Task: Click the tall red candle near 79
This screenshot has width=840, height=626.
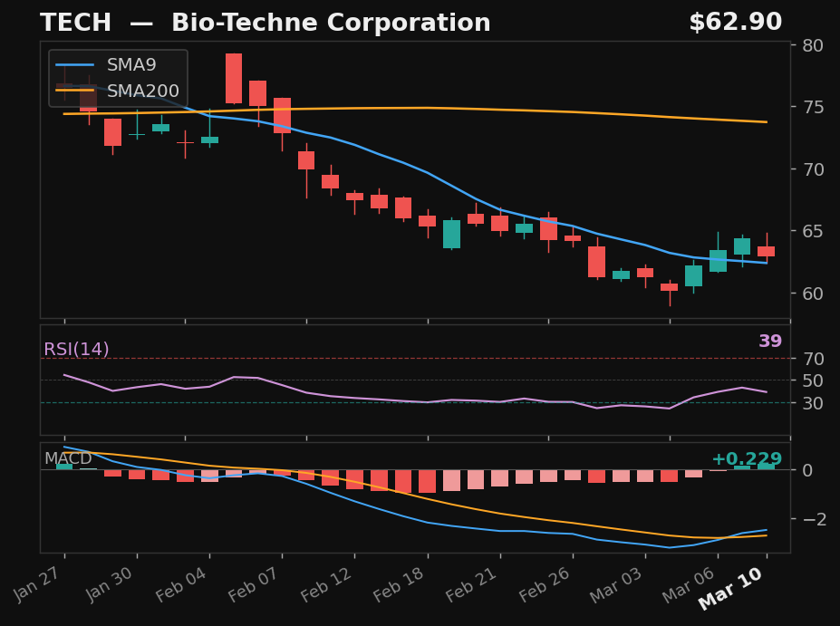Action: pos(234,78)
